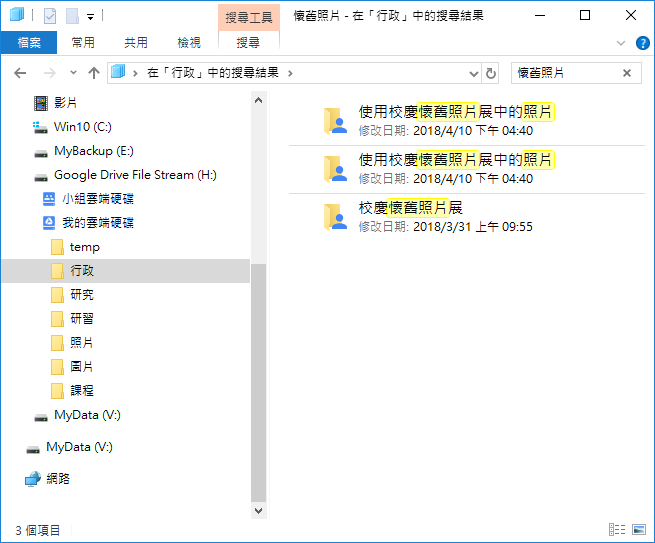
Task: Click the New folder quick access icon
Action: [x=72, y=16]
